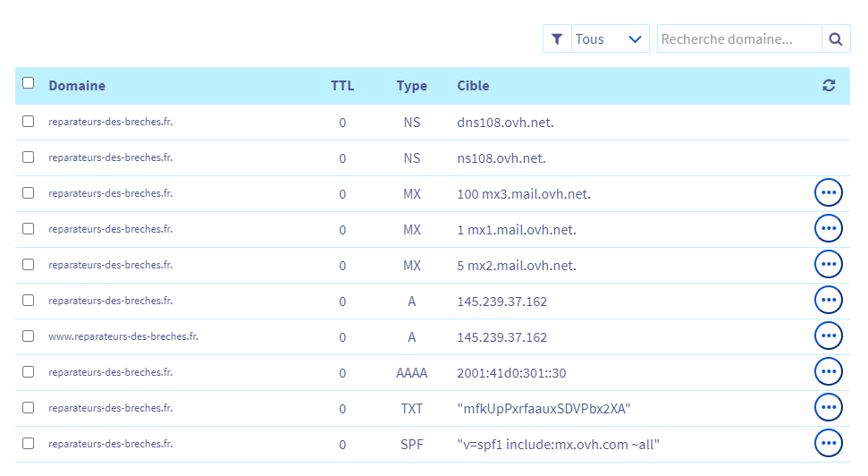Click the search magnifier icon
Viewport: 868px width, 476px height.
click(x=835, y=39)
